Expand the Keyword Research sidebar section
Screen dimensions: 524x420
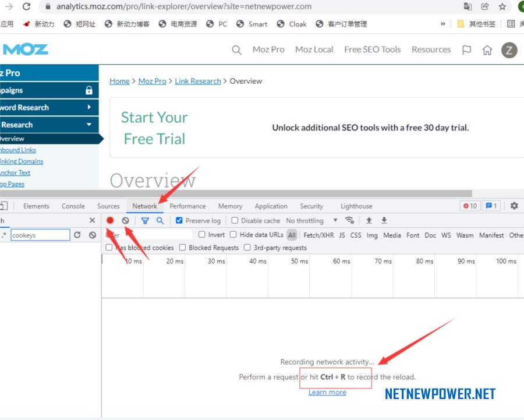point(49,107)
